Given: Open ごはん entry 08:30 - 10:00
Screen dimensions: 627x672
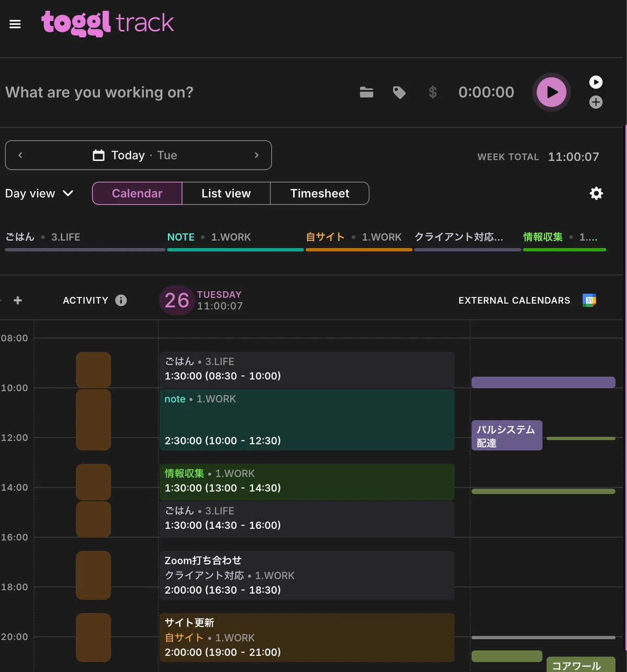Looking at the screenshot, I should 307,369.
